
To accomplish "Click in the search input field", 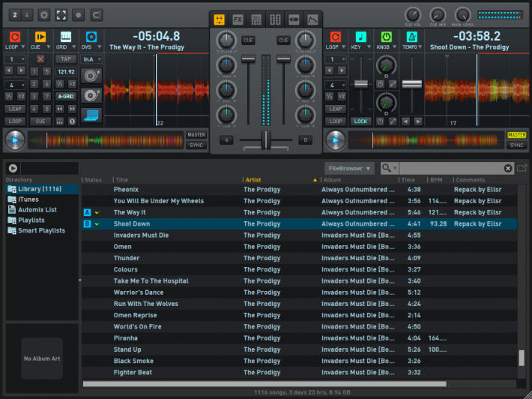I will (x=451, y=168).
